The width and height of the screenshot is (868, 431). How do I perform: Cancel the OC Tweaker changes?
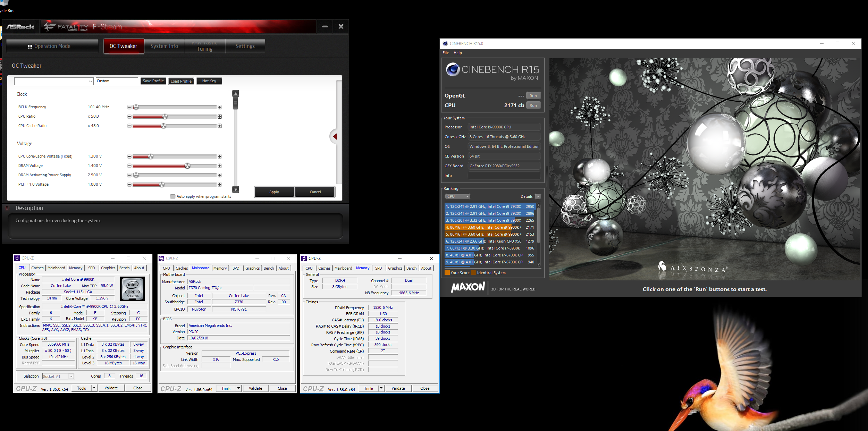pos(315,192)
